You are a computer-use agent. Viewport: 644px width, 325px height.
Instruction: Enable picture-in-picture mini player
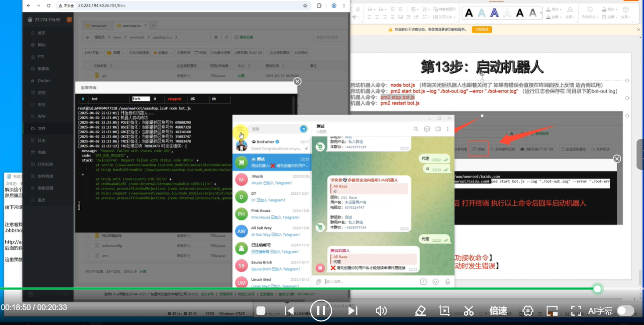[x=552, y=311]
